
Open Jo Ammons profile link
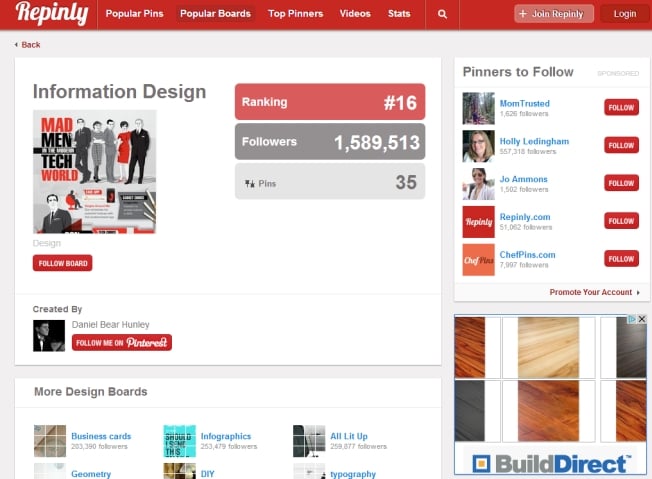pos(524,179)
